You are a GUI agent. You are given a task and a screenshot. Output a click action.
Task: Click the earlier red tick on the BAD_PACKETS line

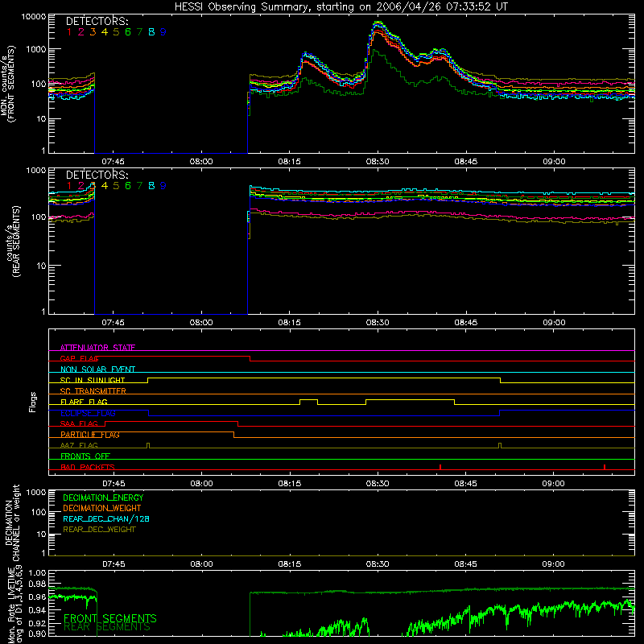click(x=440, y=467)
